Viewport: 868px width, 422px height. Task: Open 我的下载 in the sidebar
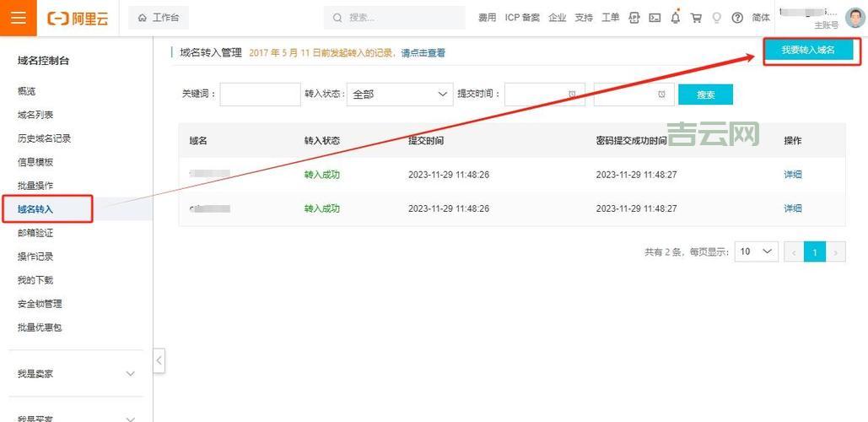pos(35,280)
